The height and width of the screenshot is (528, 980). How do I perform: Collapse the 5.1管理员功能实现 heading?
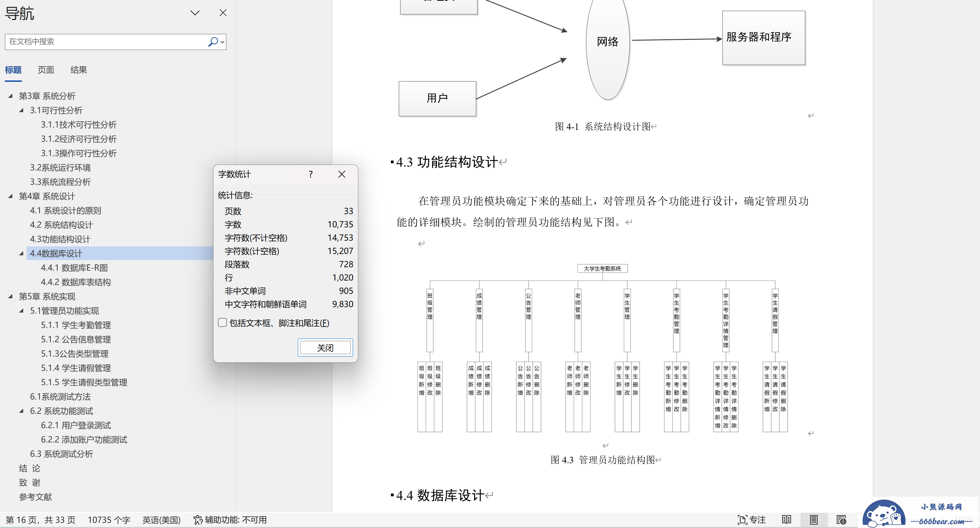[x=22, y=311]
